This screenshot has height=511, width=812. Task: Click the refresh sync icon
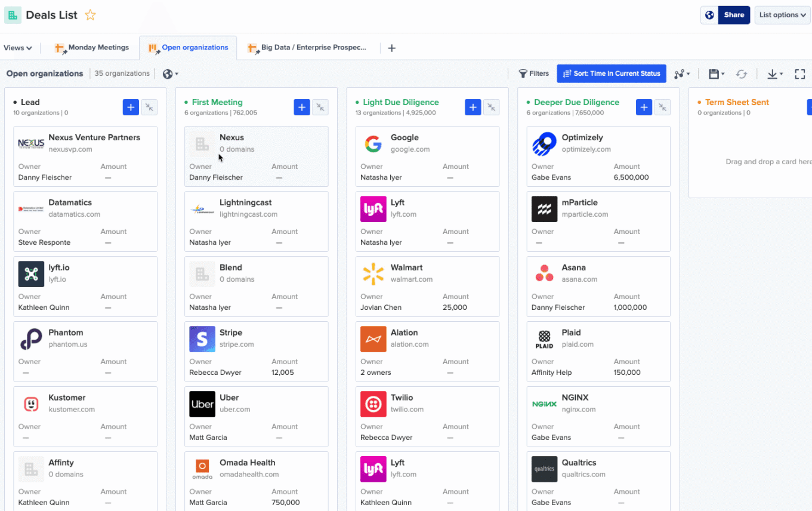point(742,74)
